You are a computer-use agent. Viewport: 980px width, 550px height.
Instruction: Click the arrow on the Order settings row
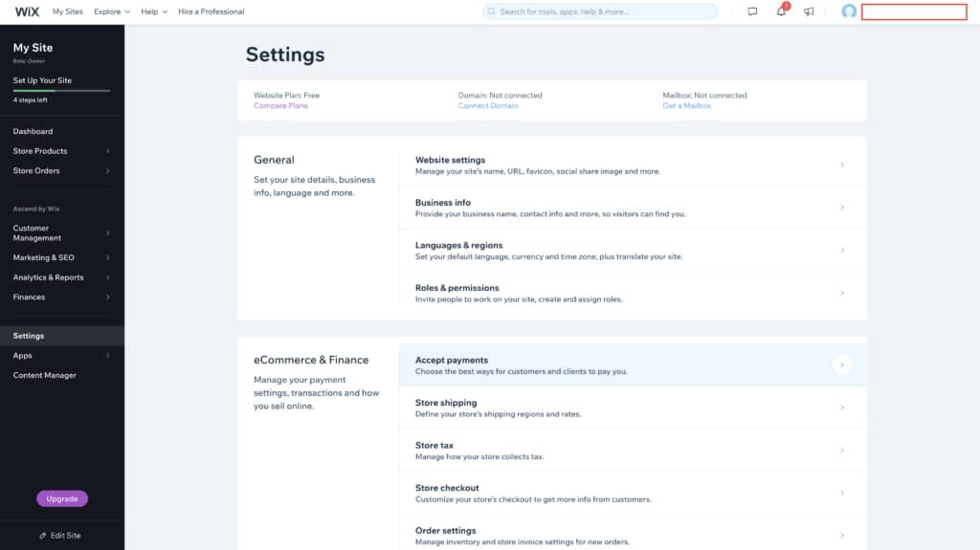pyautogui.click(x=842, y=535)
